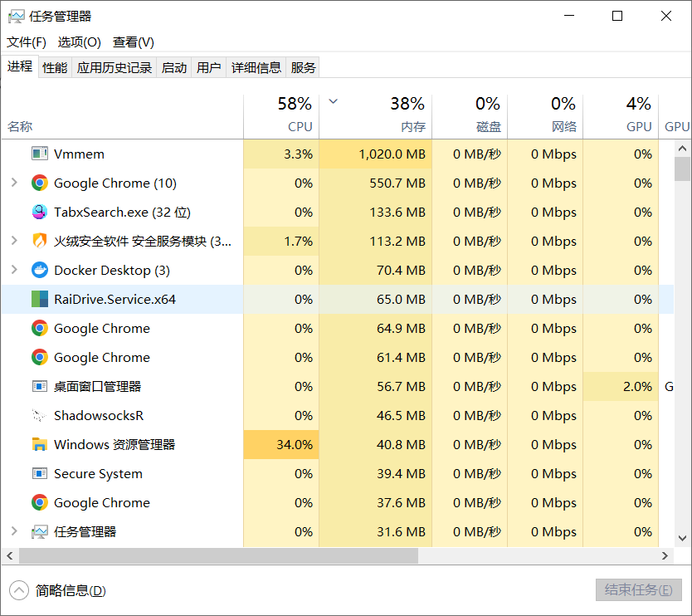The width and height of the screenshot is (692, 616).
Task: Click the Secure System process icon
Action: click(x=40, y=473)
